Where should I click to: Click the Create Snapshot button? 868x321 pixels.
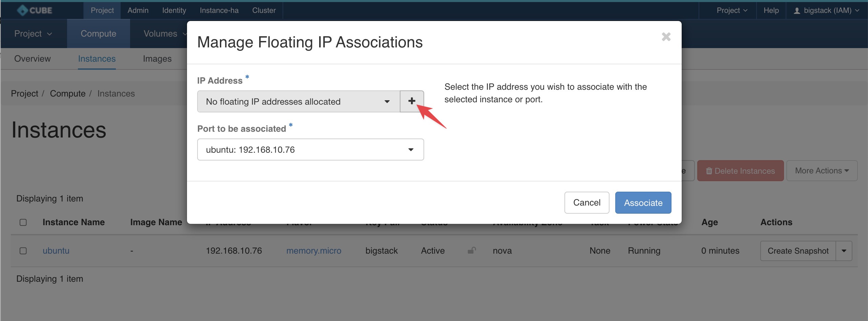tap(798, 251)
